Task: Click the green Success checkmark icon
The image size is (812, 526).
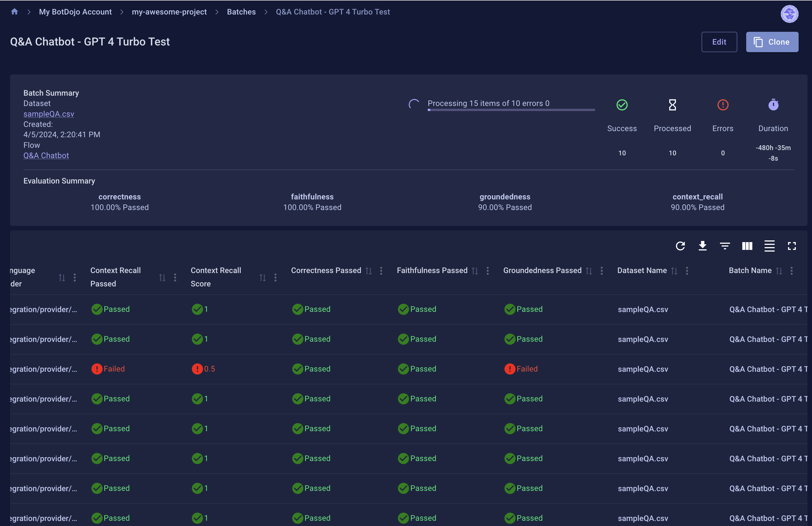Action: pyautogui.click(x=622, y=105)
